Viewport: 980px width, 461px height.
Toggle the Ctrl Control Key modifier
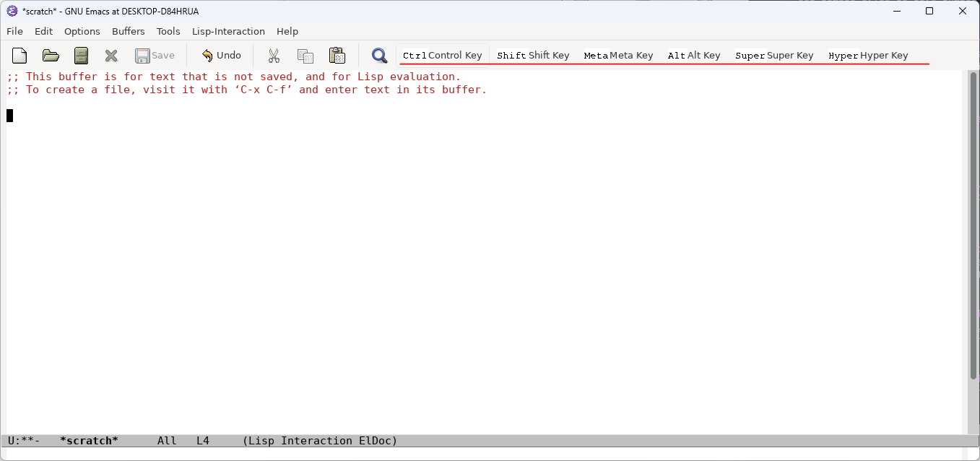coord(442,56)
